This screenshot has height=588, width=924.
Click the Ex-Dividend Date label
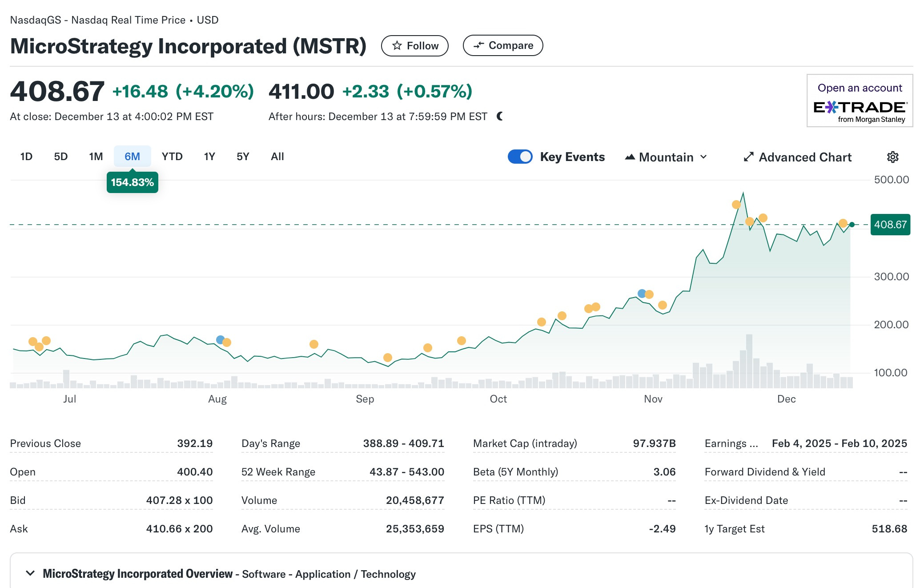[x=746, y=500]
